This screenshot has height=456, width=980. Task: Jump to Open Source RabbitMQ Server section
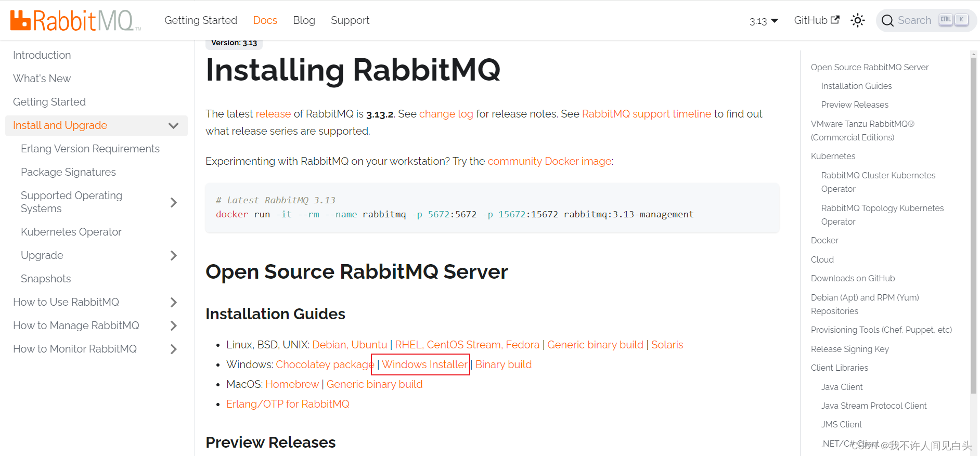tap(869, 67)
